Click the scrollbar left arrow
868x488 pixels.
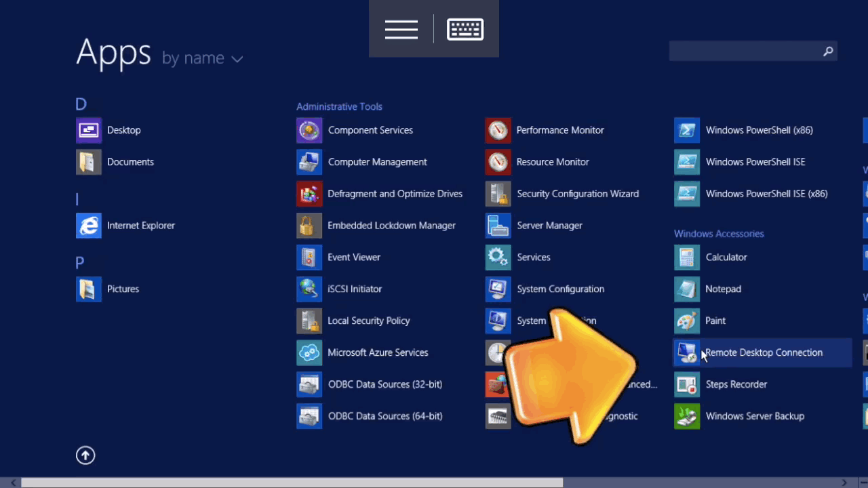tap(13, 483)
